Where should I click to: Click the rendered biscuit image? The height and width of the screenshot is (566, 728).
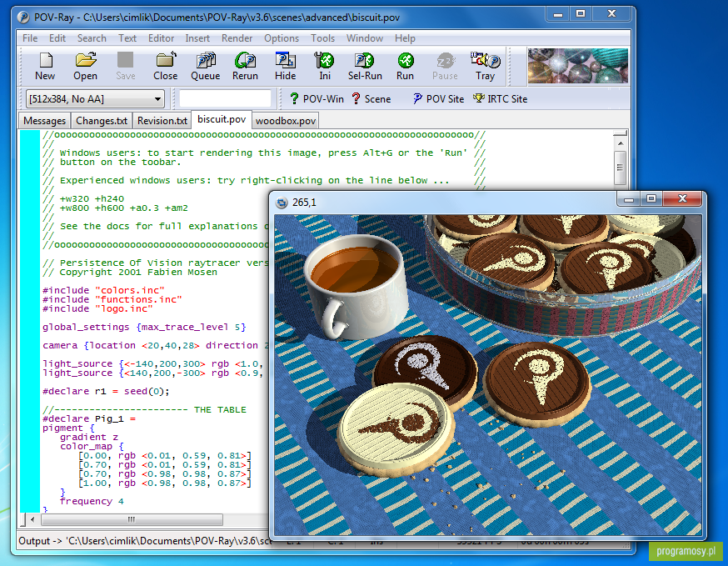[487, 374]
